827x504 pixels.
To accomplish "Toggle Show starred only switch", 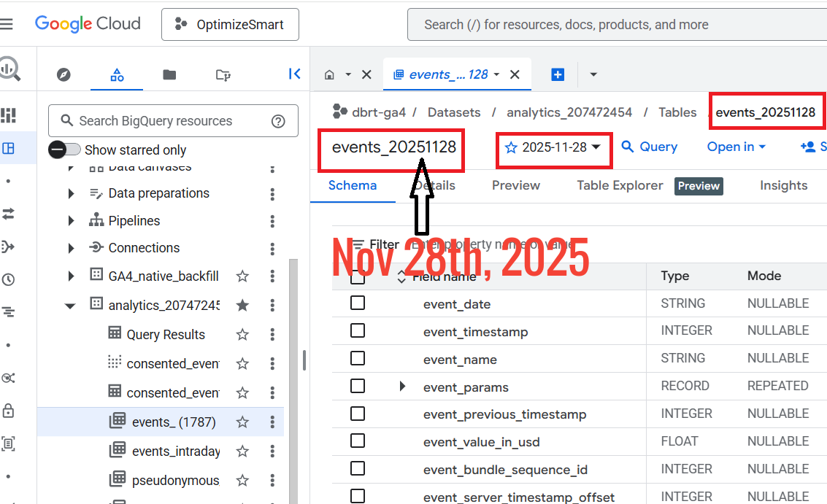I will tap(65, 150).
